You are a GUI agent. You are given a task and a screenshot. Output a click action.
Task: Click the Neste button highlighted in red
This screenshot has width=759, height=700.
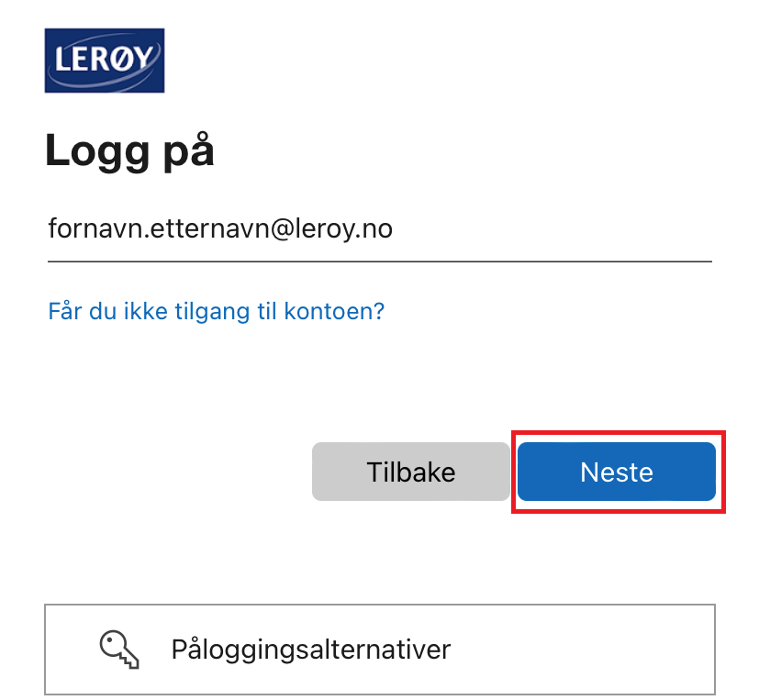tap(617, 472)
